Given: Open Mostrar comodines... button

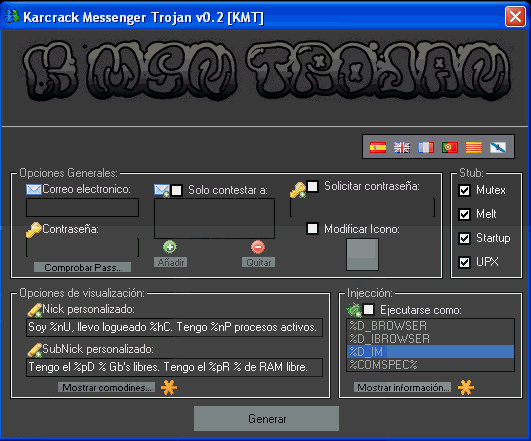Looking at the screenshot, I should (106, 387).
